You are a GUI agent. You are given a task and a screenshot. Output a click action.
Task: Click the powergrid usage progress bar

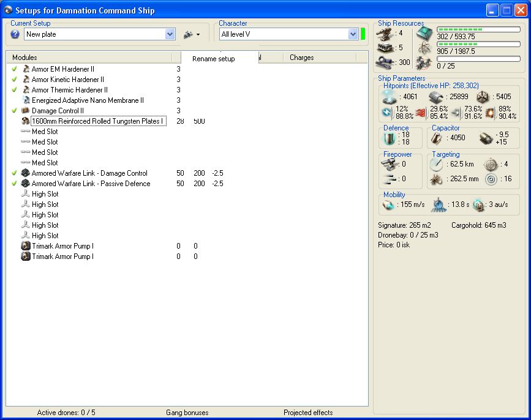[x=478, y=44]
